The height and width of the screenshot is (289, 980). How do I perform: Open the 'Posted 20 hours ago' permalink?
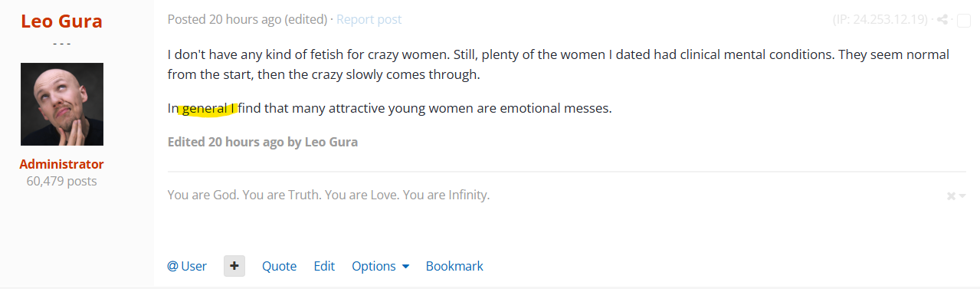tap(225, 19)
